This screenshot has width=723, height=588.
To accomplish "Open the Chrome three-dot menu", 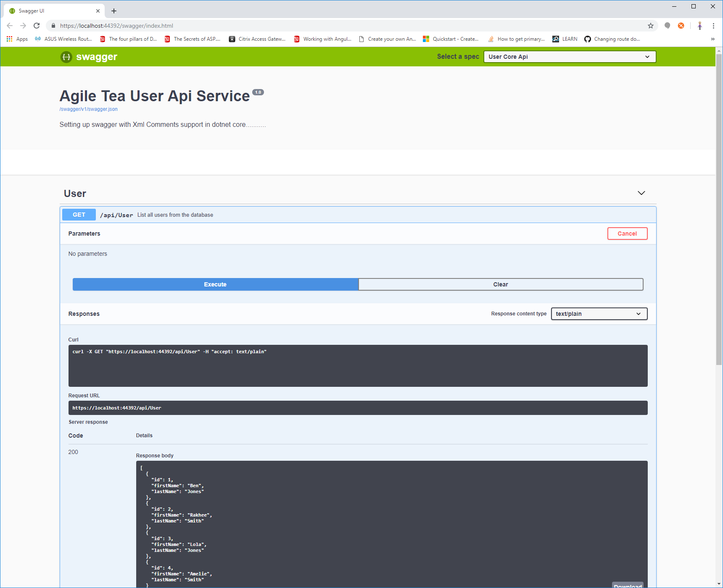I will [x=713, y=26].
